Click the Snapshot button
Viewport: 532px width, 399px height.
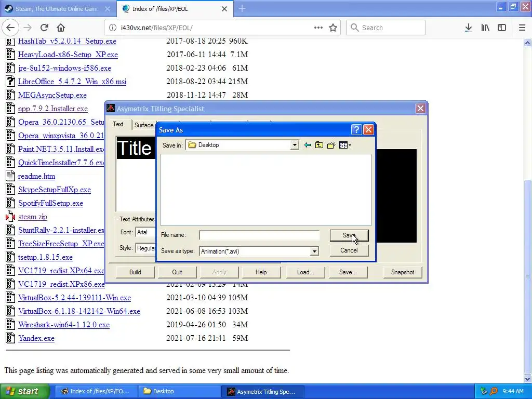(403, 272)
